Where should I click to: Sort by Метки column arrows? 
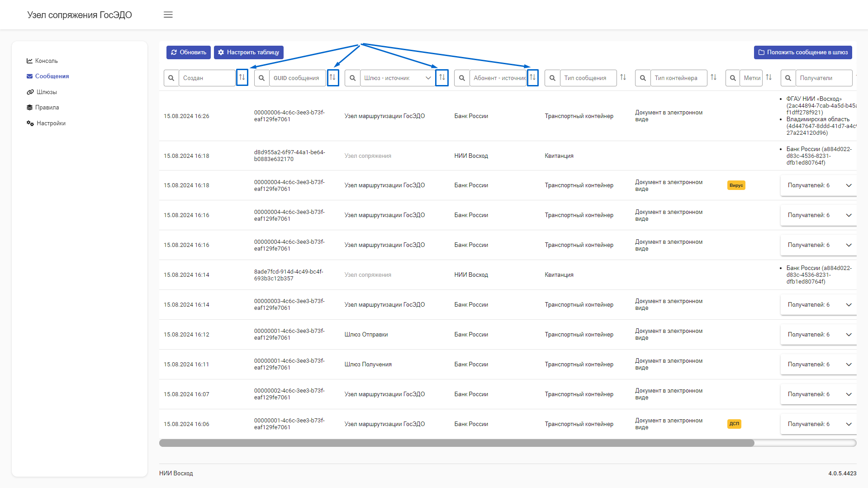click(x=769, y=77)
